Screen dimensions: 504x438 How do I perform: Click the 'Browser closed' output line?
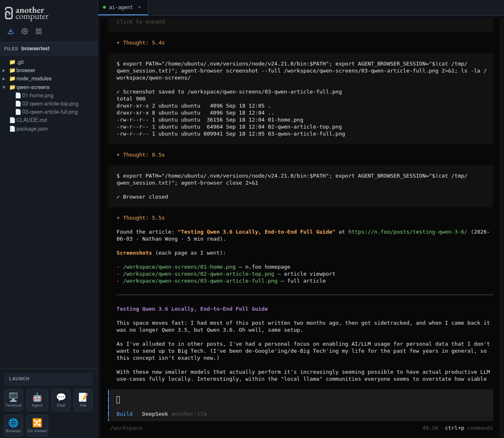point(142,197)
